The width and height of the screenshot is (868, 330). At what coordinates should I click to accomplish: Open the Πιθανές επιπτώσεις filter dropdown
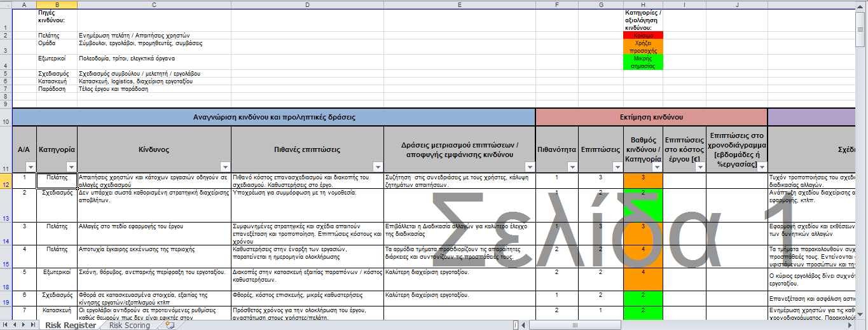click(x=378, y=167)
